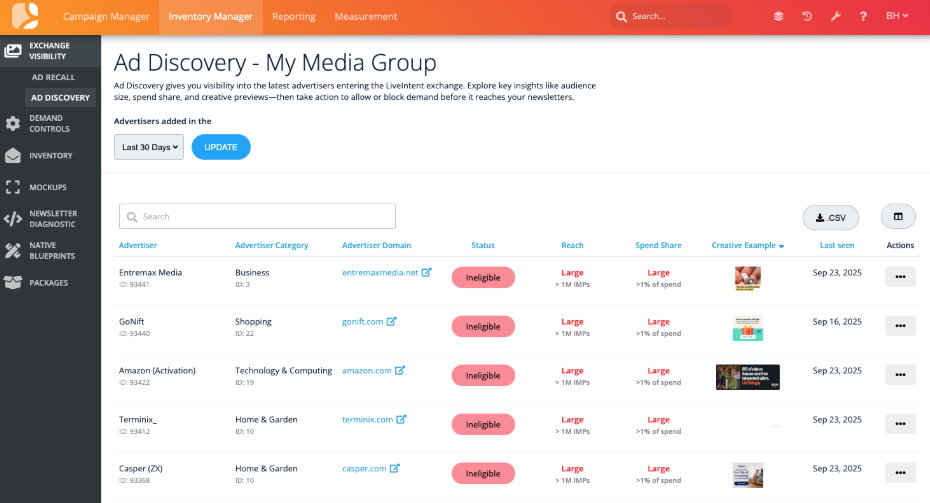Select Ad Recall in the sidebar
Screen dimensions: 930x503
point(53,77)
